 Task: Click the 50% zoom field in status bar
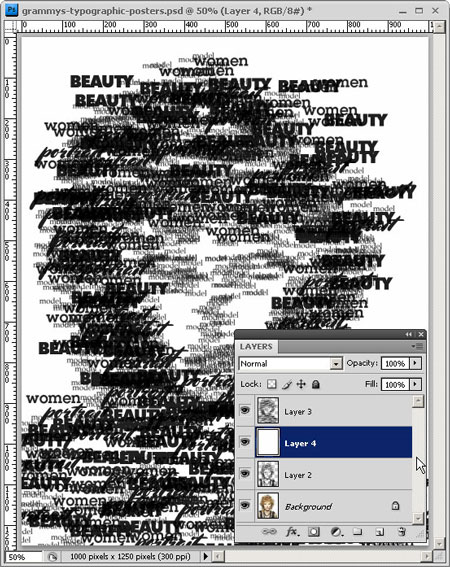pos(23,557)
